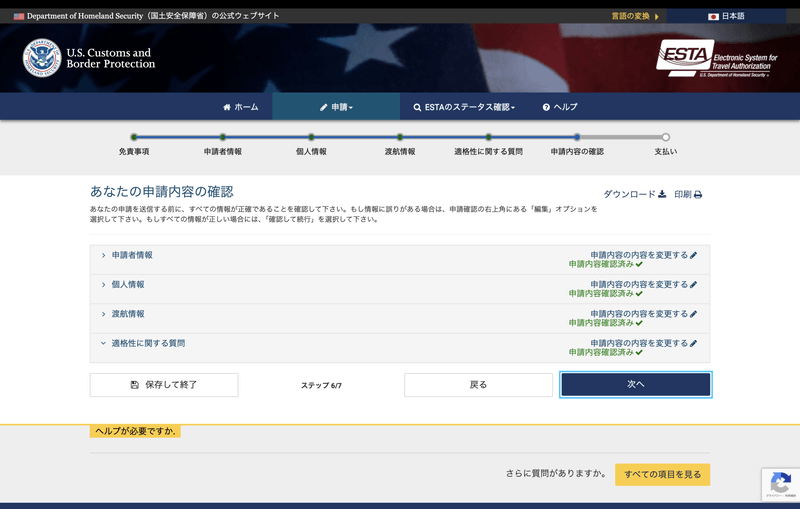Click the 申請内容の確認 progress step dot

(x=577, y=137)
